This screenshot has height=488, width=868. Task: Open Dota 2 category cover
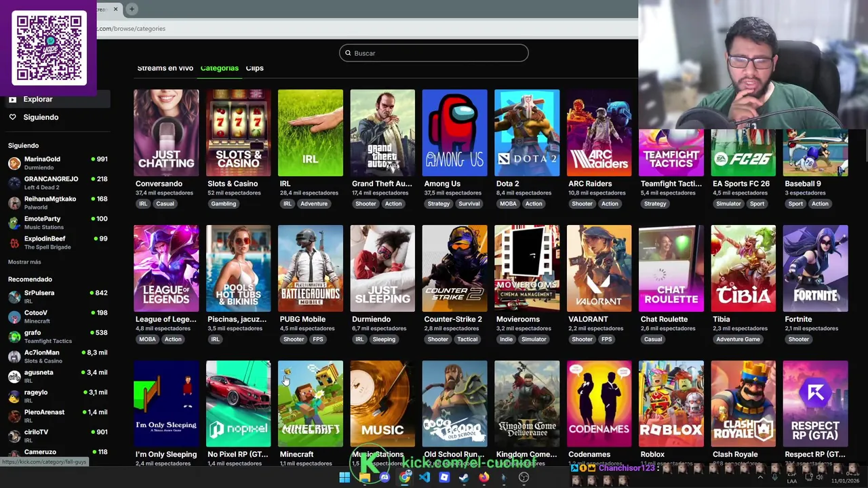(x=527, y=133)
